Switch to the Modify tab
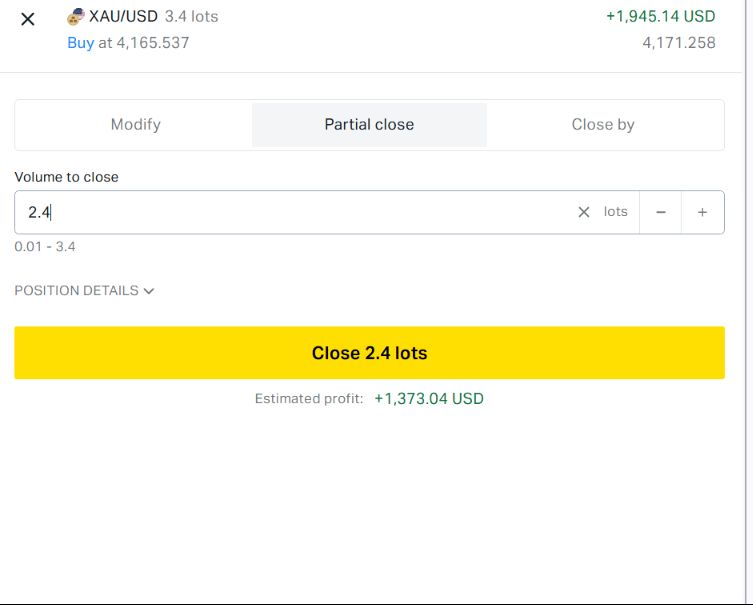Image resolution: width=753 pixels, height=605 pixels. [x=135, y=125]
